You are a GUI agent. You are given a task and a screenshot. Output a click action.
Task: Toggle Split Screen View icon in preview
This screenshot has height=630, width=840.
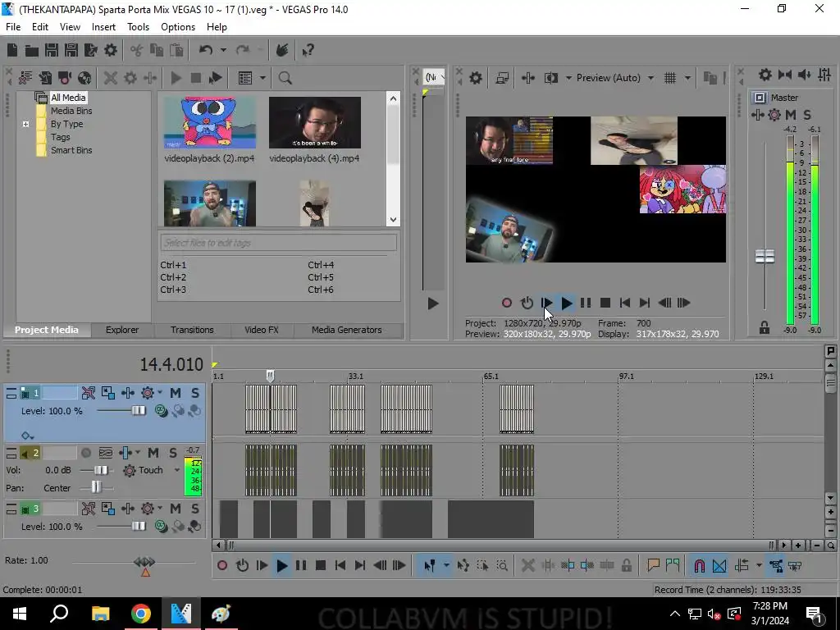[x=551, y=78]
